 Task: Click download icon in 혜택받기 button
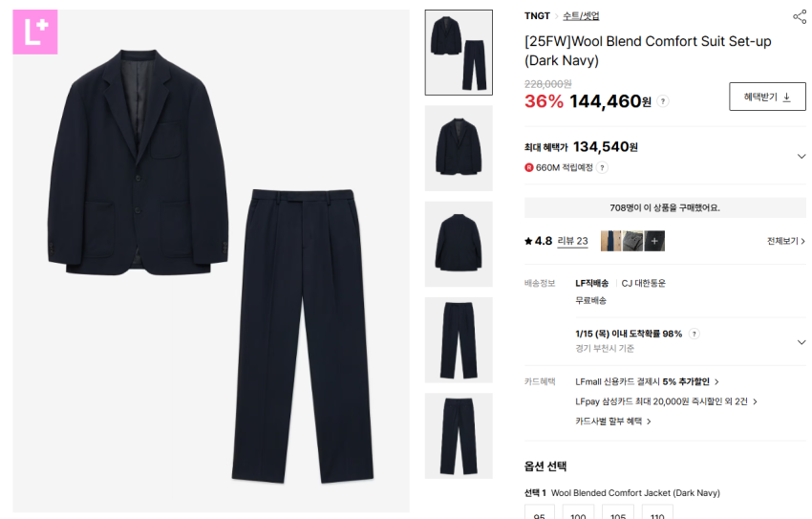786,97
